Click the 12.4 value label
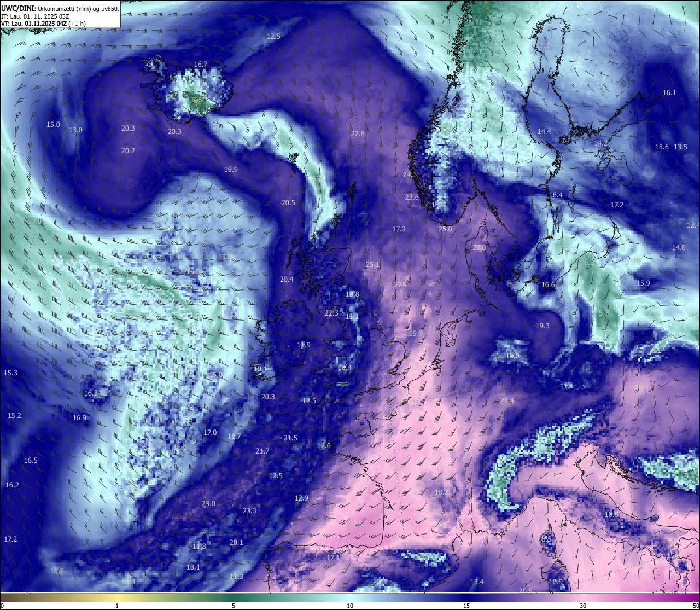 (x=693, y=225)
